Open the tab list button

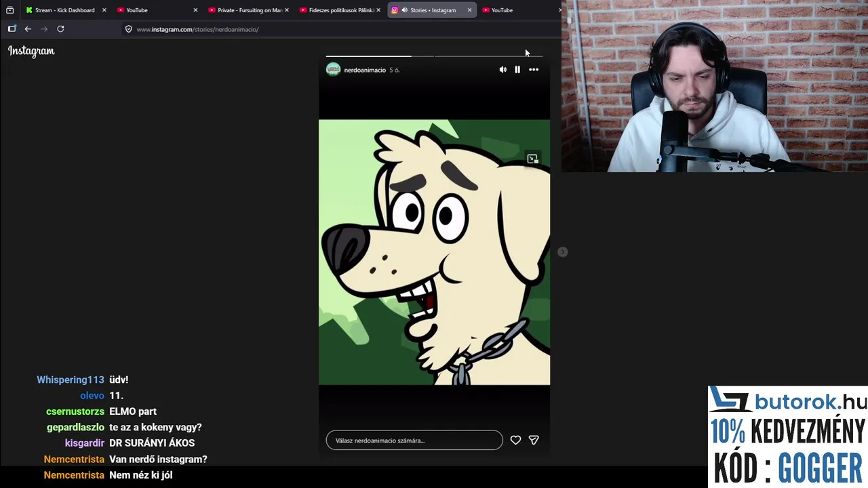(x=9, y=10)
